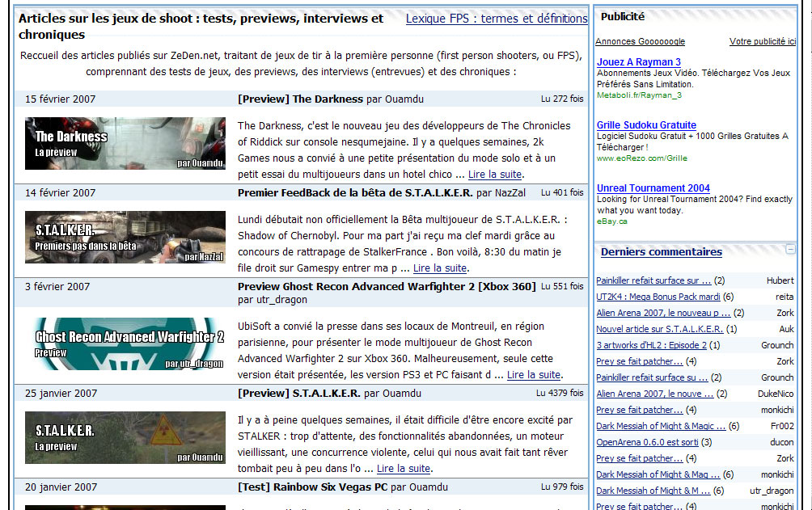Open the 3 artworks d'HL2 : Episode 2 comment
Viewport: 812px width, 510px height.
pos(652,345)
